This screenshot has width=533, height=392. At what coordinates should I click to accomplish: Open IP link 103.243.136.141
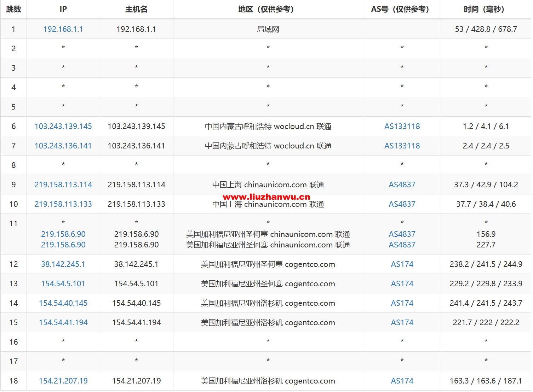pos(63,146)
